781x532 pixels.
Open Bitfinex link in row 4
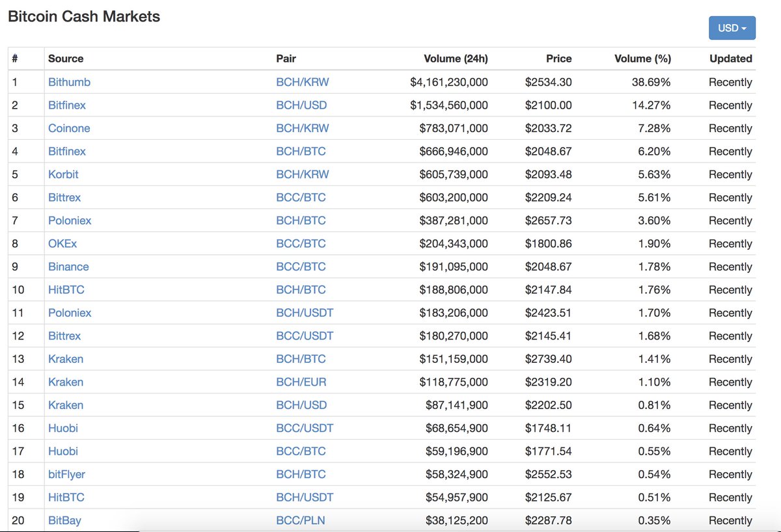click(x=67, y=151)
